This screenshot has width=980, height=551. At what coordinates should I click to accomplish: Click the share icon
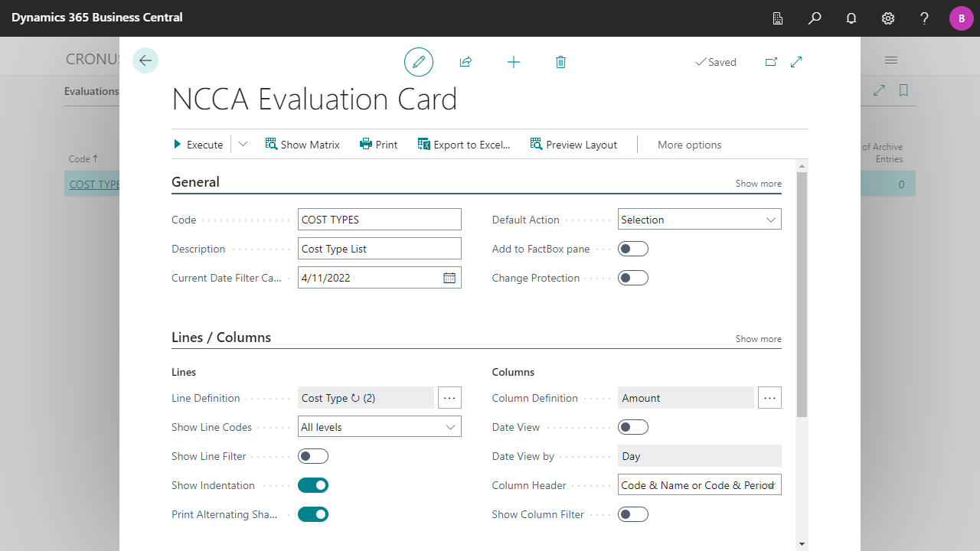point(465,62)
